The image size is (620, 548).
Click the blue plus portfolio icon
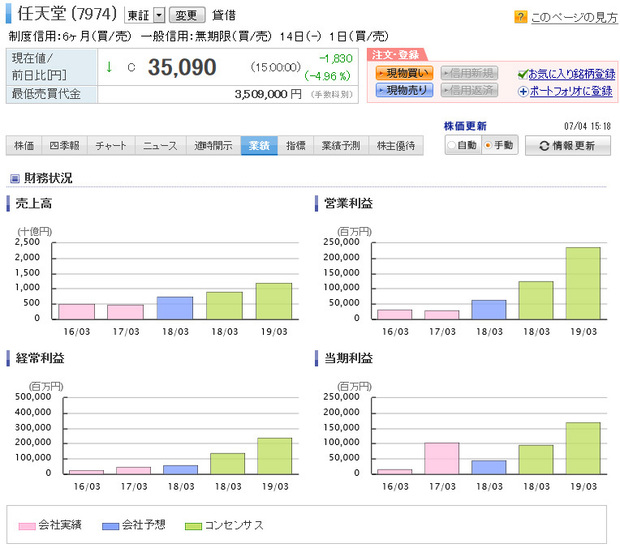point(523,92)
